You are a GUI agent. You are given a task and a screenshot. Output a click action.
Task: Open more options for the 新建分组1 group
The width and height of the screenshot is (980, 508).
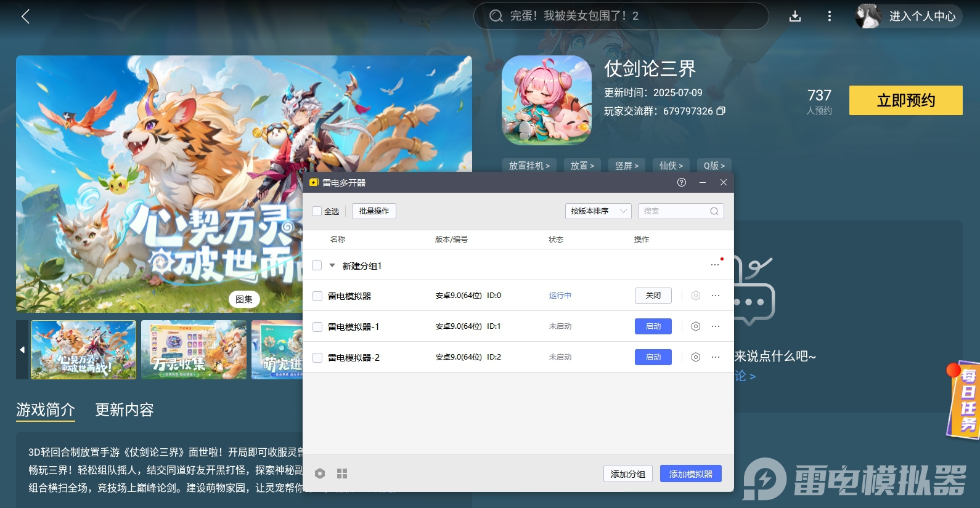coord(715,265)
